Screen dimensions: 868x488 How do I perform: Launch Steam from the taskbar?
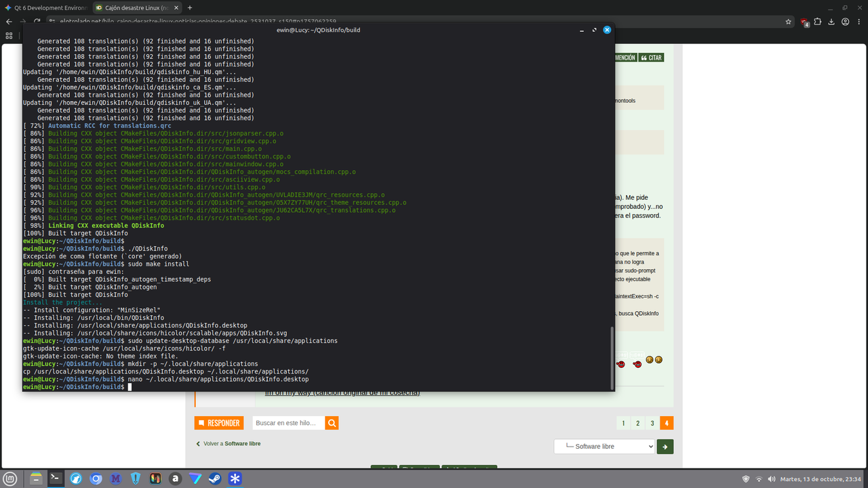pos(215,479)
